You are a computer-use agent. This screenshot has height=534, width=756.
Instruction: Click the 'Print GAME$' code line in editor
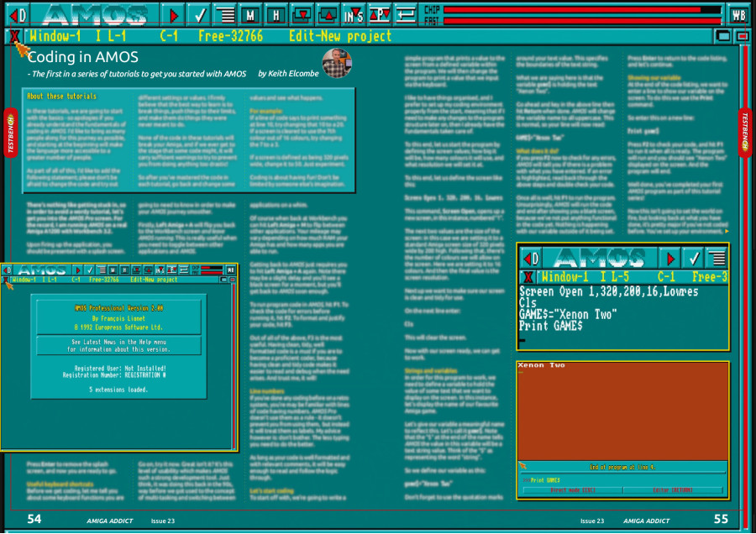click(x=550, y=326)
